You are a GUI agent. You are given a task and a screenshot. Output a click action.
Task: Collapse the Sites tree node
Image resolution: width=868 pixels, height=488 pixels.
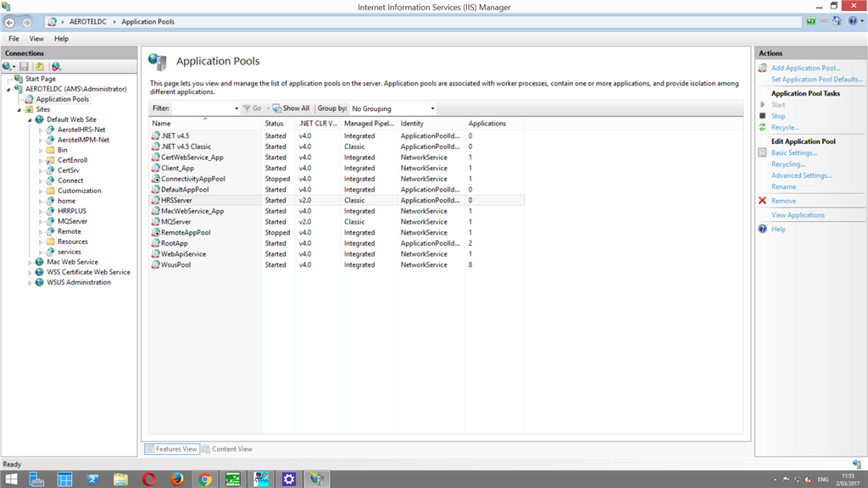(x=19, y=110)
